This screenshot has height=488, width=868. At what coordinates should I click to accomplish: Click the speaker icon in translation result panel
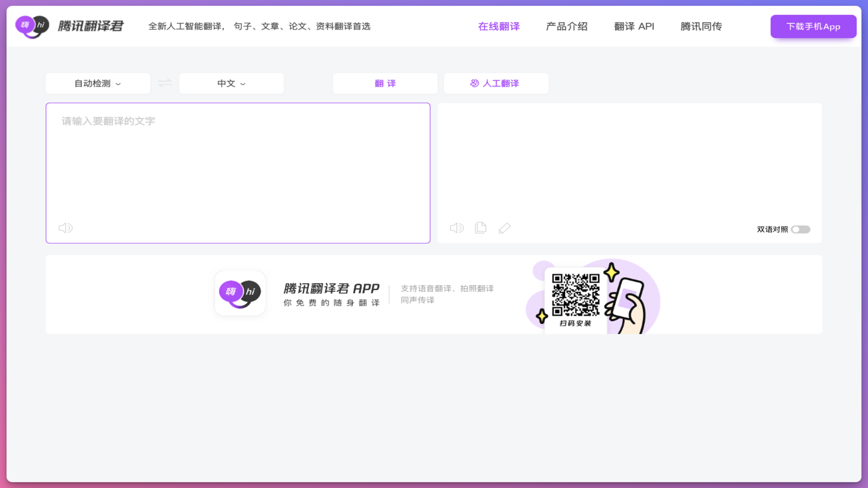[x=456, y=227]
